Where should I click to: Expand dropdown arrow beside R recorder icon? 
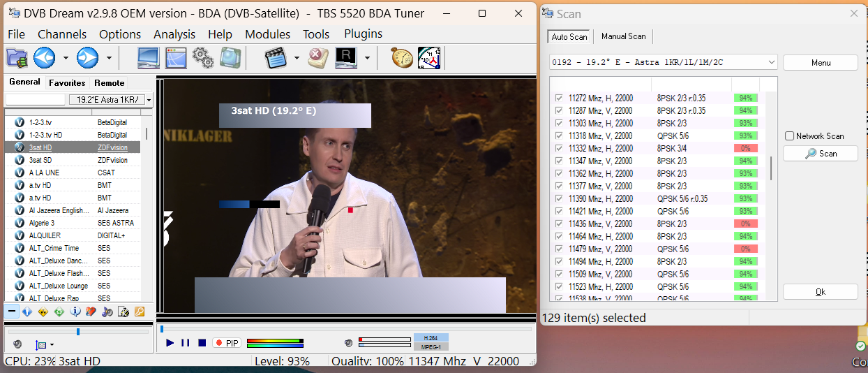click(367, 58)
